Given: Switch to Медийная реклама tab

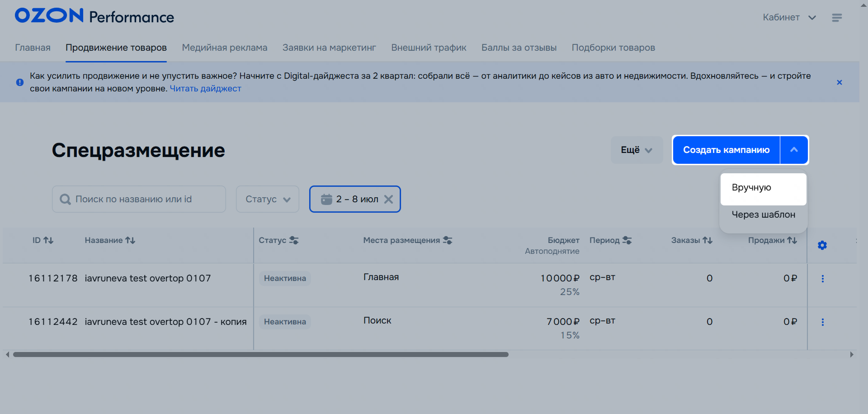Looking at the screenshot, I should pyautogui.click(x=224, y=48).
